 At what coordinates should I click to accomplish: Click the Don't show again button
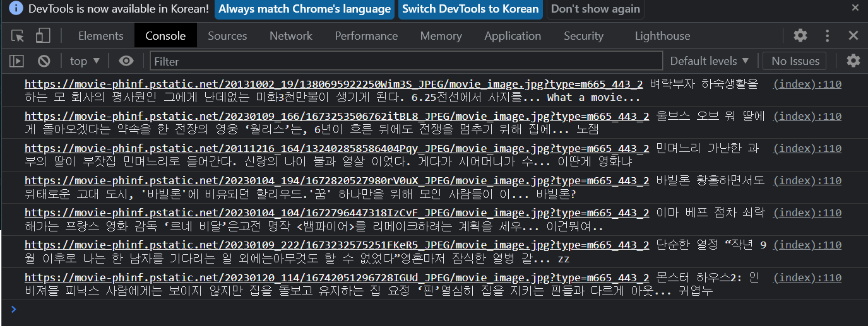[x=595, y=9]
